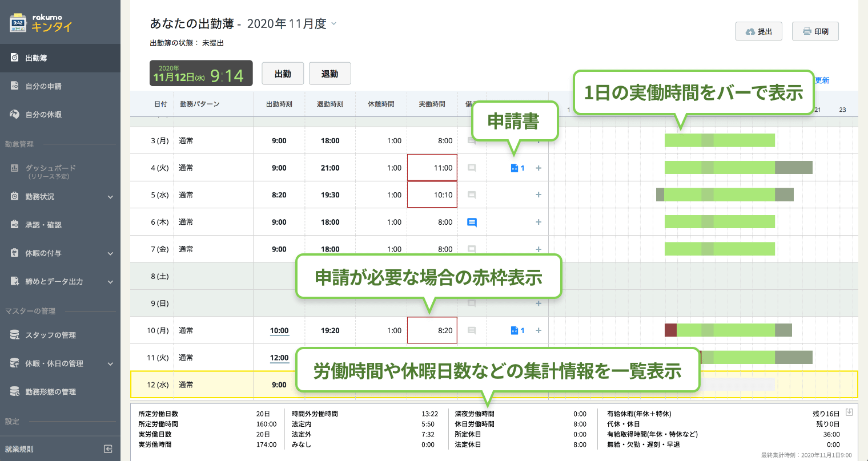Submit the timesheet with 提出 button
868x461 pixels.
pyautogui.click(x=759, y=31)
